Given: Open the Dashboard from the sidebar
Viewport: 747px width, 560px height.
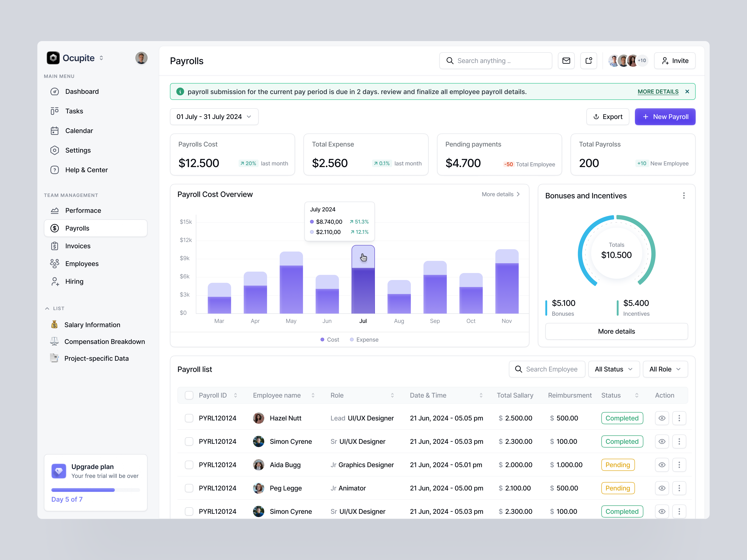Looking at the screenshot, I should 82,91.
